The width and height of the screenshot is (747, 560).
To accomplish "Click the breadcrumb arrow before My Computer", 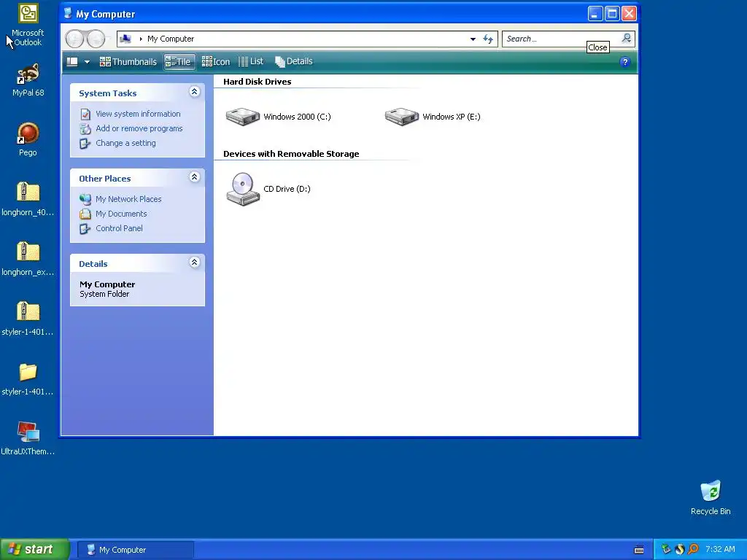I will [141, 39].
